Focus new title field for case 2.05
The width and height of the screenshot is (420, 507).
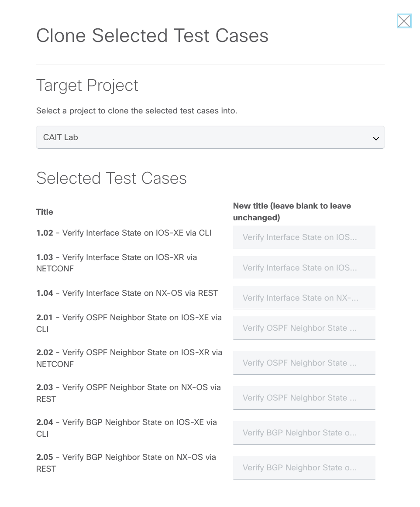[304, 468]
